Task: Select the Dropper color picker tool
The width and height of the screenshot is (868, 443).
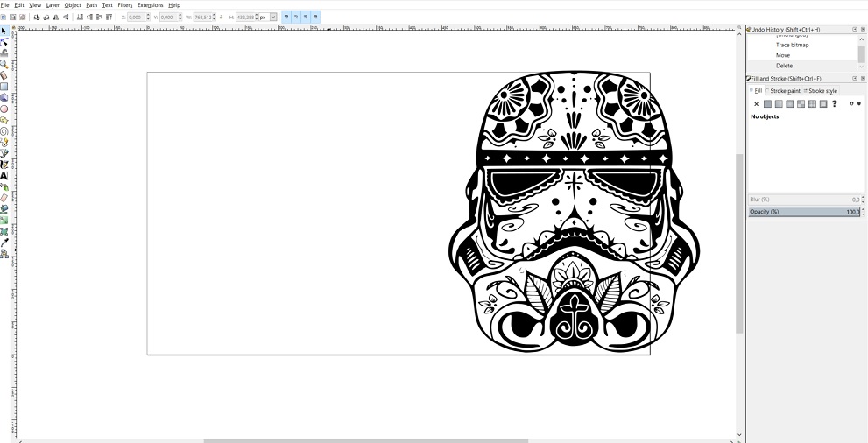Action: tap(4, 243)
